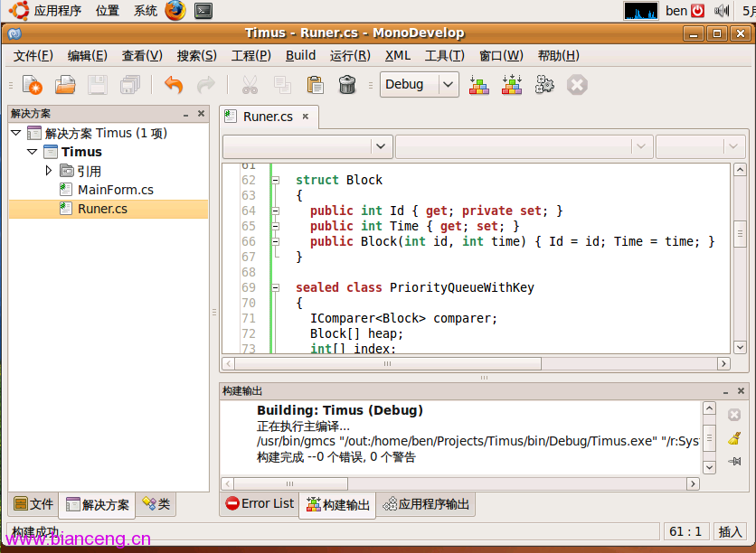756x553 pixels.
Task: Collapse the solution Timus root node
Action: (x=16, y=133)
